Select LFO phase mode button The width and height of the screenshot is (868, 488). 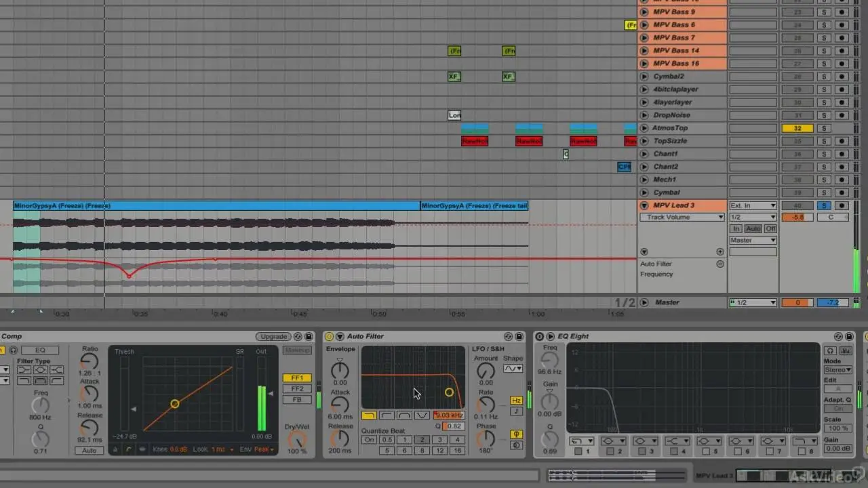pyautogui.click(x=516, y=434)
